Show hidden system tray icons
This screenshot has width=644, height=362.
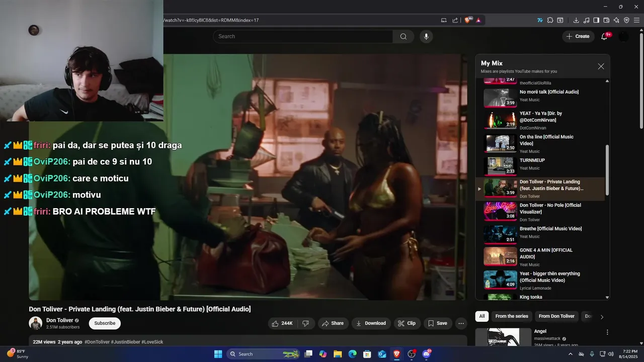[x=570, y=354]
